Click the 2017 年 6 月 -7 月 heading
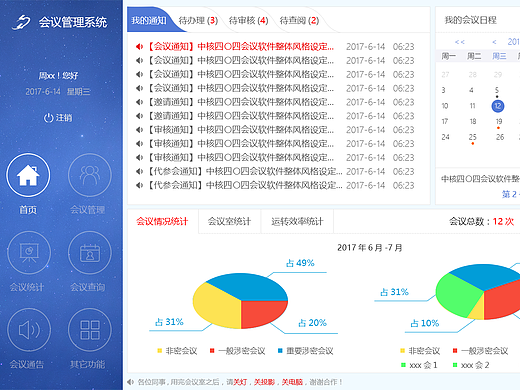Viewport: 520px width, 390px height. click(x=370, y=248)
